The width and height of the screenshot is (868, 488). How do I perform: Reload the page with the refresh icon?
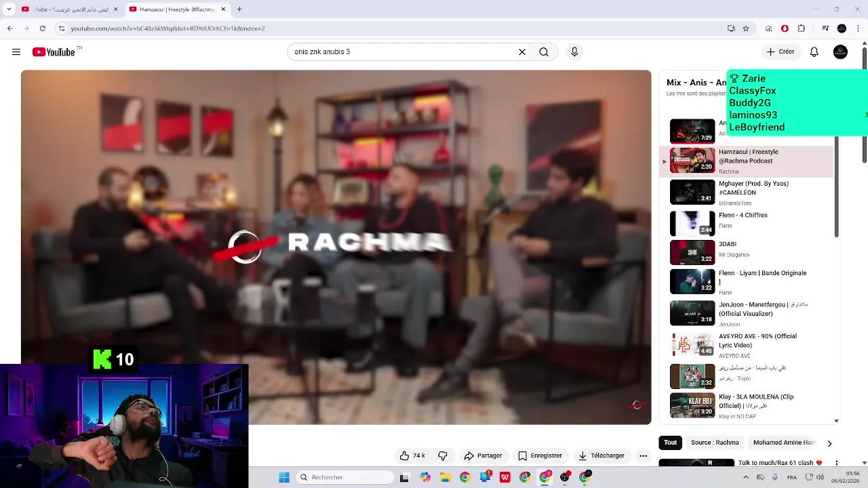[x=42, y=28]
